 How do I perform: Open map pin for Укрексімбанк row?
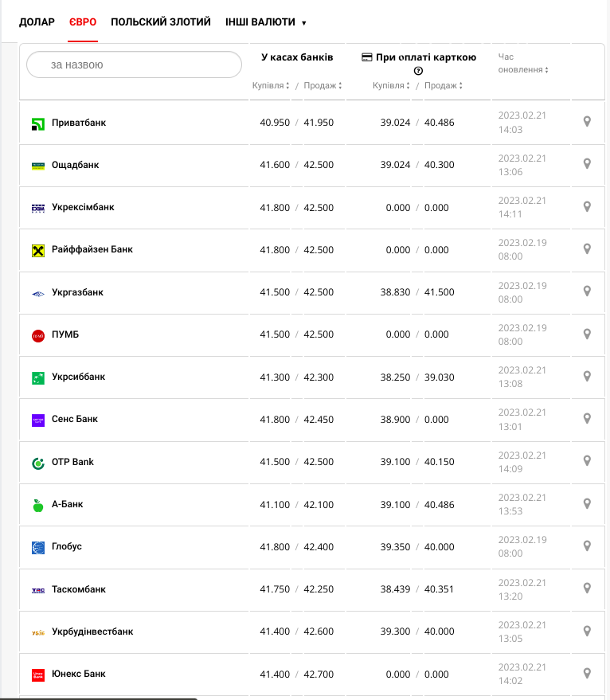[587, 207]
